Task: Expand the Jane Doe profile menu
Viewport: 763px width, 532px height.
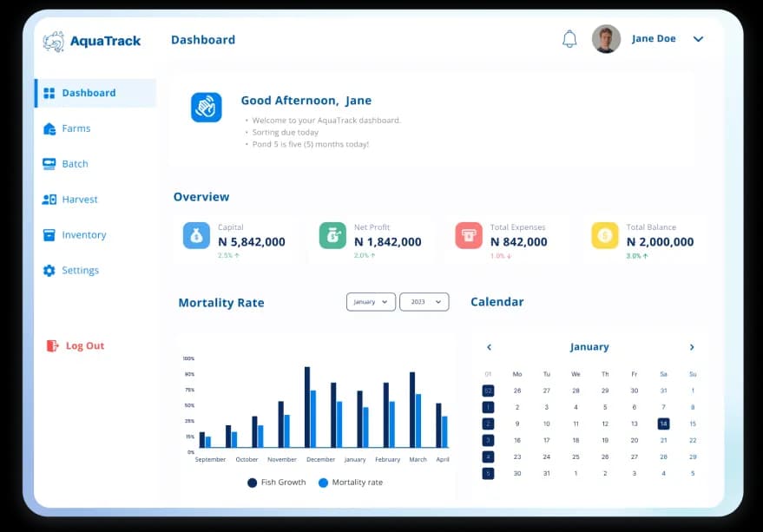Action: tap(699, 39)
